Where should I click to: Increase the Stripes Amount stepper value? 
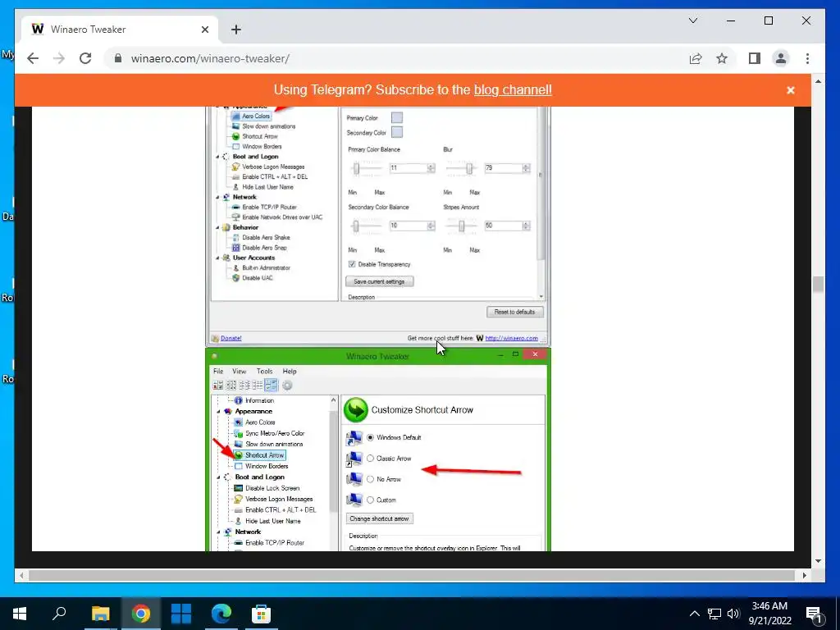point(527,223)
